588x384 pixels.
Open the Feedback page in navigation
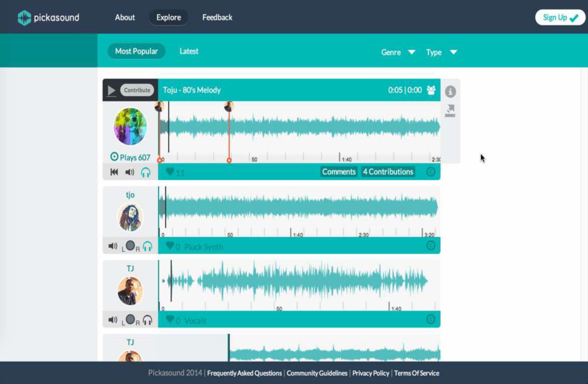pyautogui.click(x=217, y=18)
